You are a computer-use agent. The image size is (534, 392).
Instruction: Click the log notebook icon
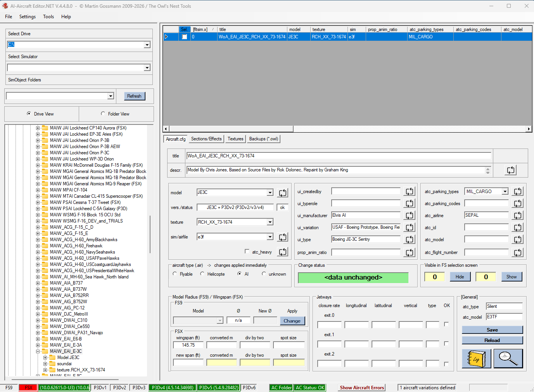click(x=476, y=359)
